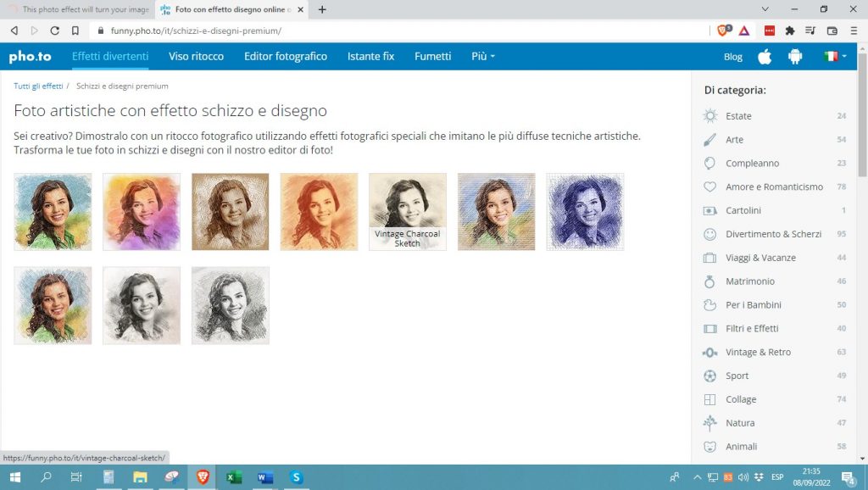Click the Apple icon in the site header
The height and width of the screenshot is (490, 868).
[x=764, y=56]
